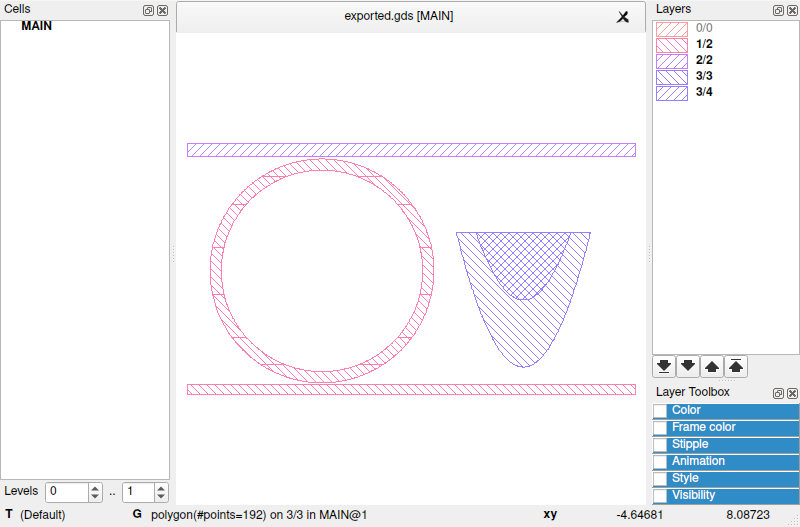Select the MAIN cell in the tree
This screenshot has height=527, width=800.
(36, 26)
